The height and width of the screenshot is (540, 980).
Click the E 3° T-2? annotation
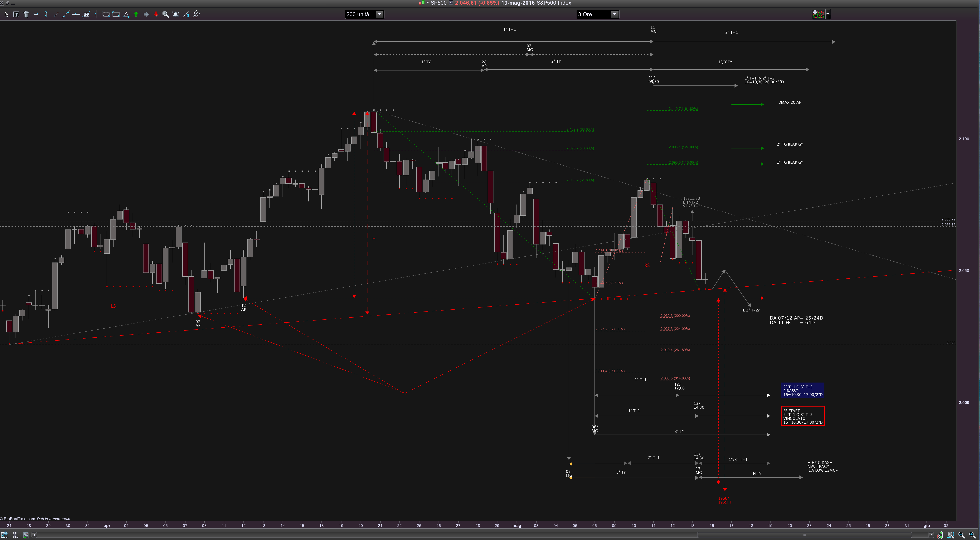751,310
